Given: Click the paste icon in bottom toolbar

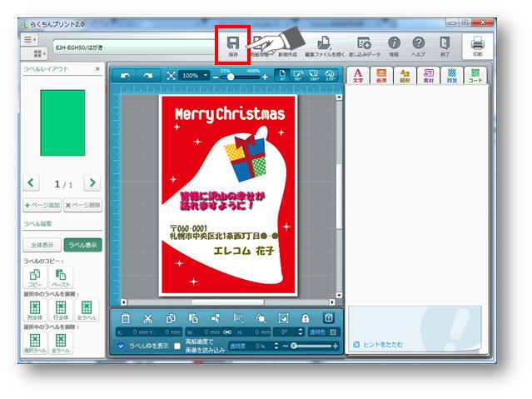Looking at the screenshot, I should (x=193, y=318).
